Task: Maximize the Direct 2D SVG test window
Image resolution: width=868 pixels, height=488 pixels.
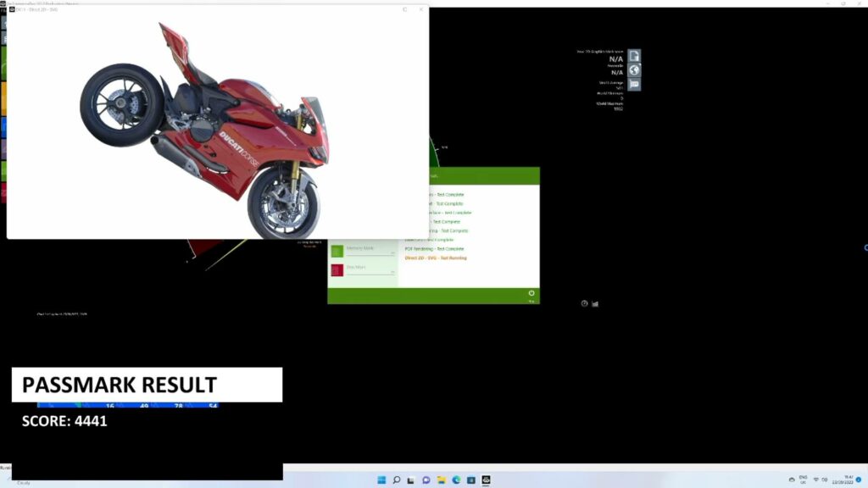Action: 404,9
